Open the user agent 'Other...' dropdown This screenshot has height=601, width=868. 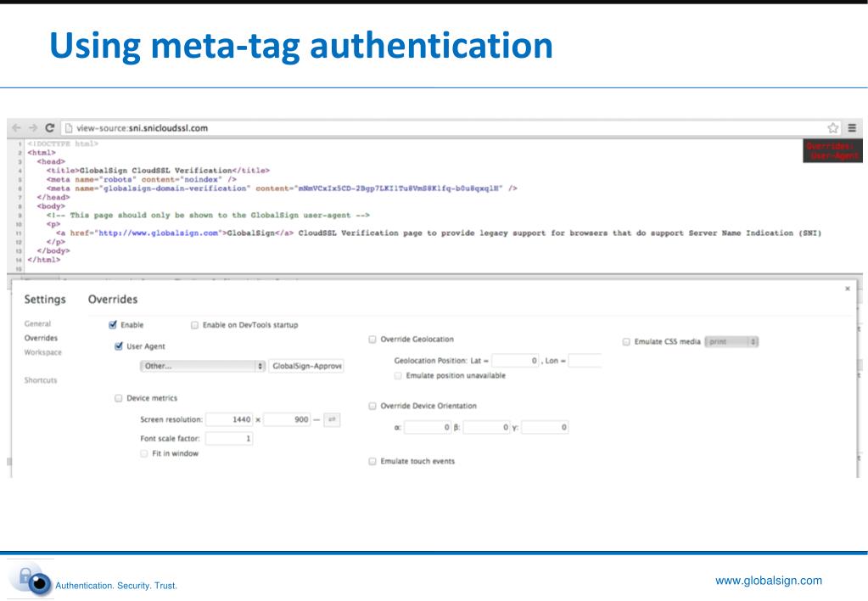203,366
